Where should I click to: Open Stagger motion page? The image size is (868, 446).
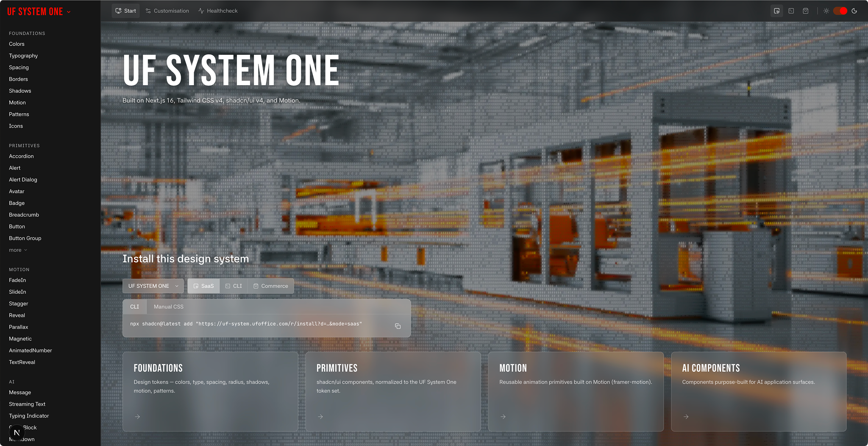(18, 304)
